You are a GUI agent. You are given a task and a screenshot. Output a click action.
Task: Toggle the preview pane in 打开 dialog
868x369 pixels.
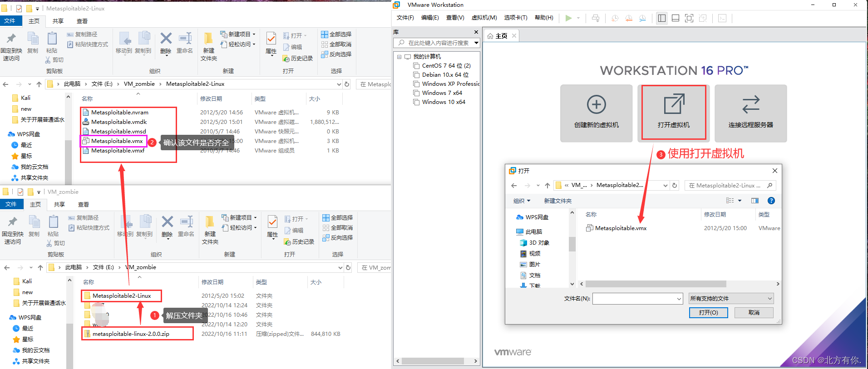[755, 201]
